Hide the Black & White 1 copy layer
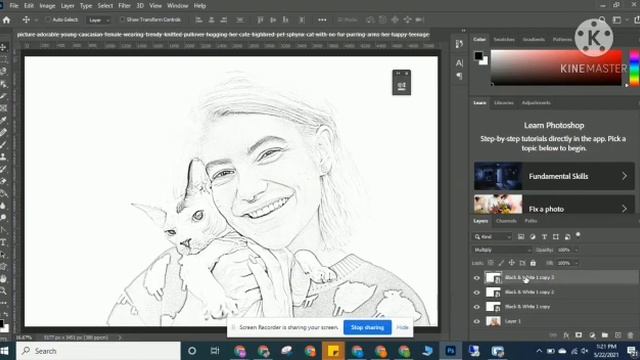This screenshot has height=360, width=640. point(476,307)
